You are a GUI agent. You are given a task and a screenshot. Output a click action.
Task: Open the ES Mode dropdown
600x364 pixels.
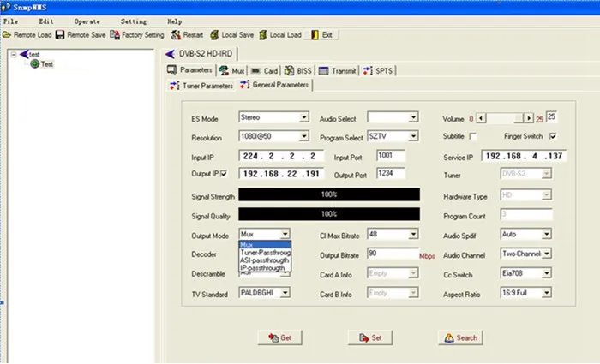click(x=303, y=117)
